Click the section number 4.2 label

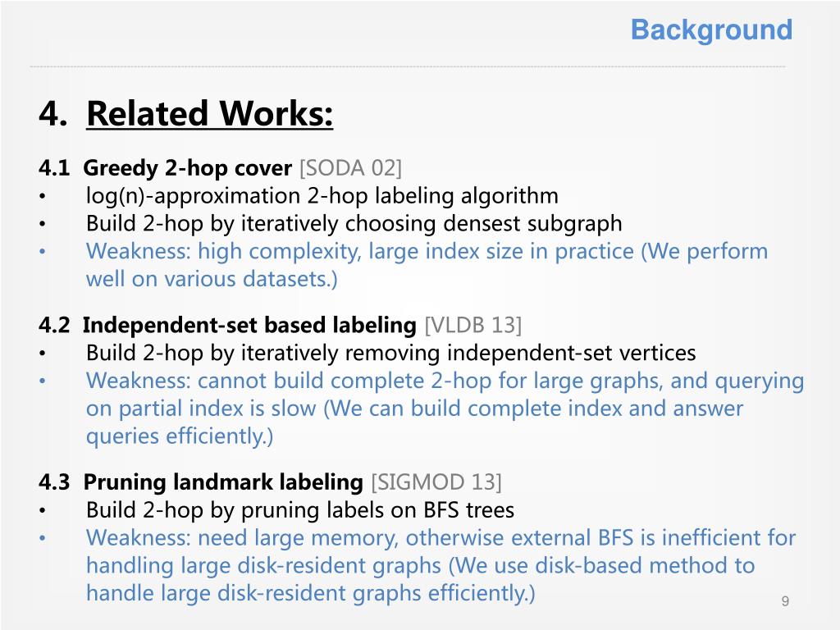(x=54, y=325)
